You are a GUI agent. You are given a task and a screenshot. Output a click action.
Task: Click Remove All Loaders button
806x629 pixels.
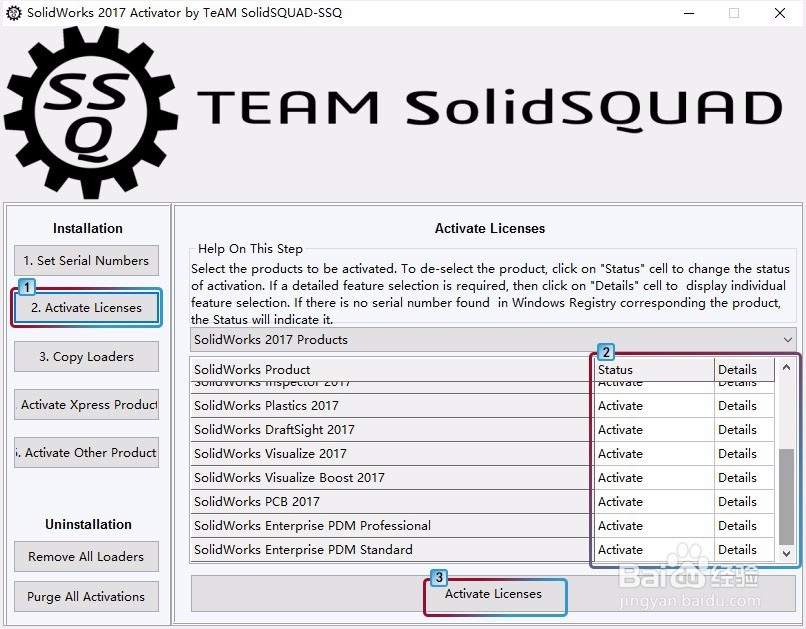[x=86, y=557]
